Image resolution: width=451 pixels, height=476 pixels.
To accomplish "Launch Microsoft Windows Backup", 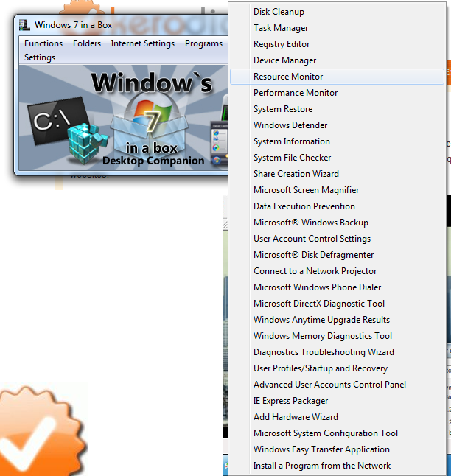I will click(x=337, y=223).
